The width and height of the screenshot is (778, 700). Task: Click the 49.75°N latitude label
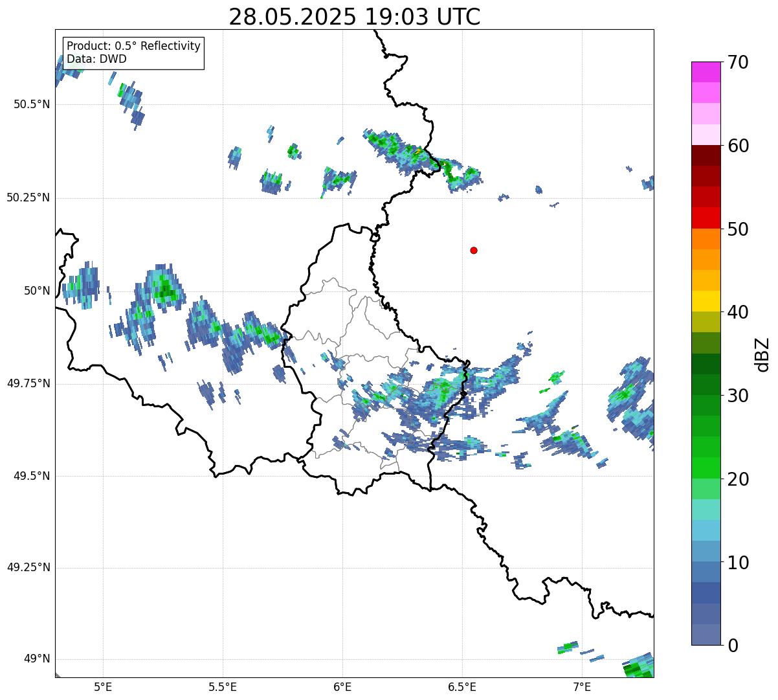pyautogui.click(x=28, y=383)
